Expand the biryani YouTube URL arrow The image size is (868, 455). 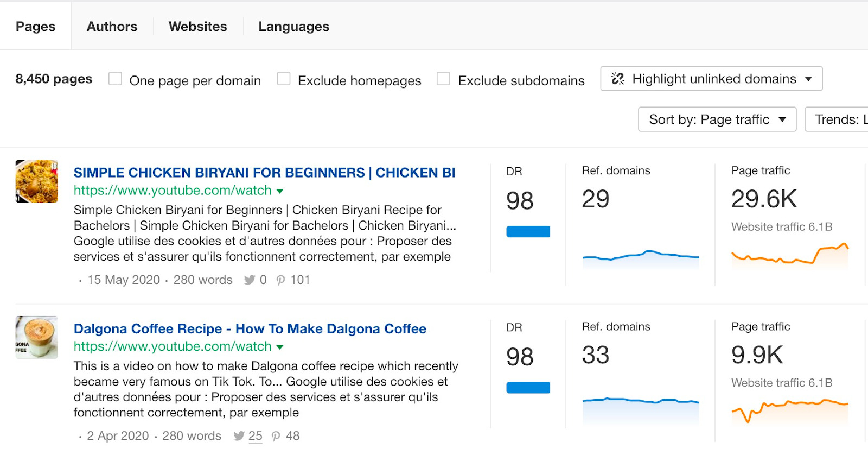(x=280, y=191)
